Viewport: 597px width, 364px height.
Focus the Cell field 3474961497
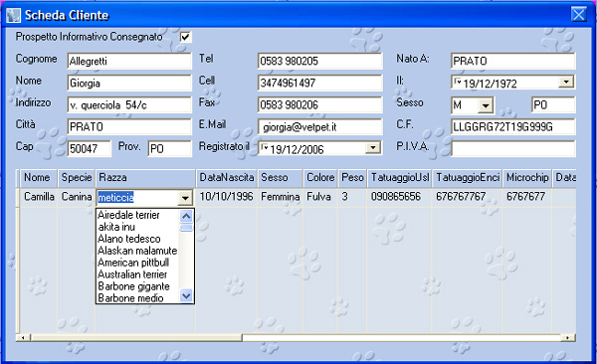[x=319, y=83]
